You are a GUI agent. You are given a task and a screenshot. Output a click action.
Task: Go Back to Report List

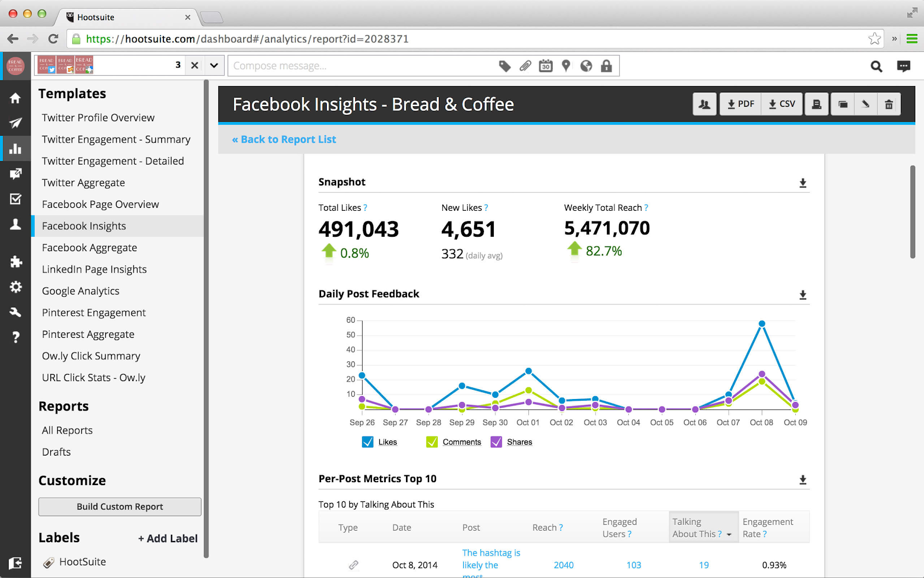click(x=284, y=139)
